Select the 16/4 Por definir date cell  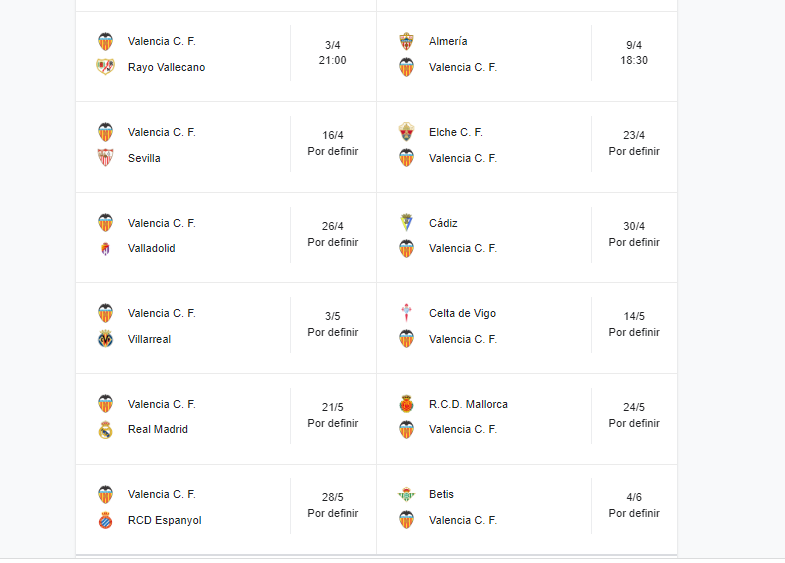pos(333,143)
